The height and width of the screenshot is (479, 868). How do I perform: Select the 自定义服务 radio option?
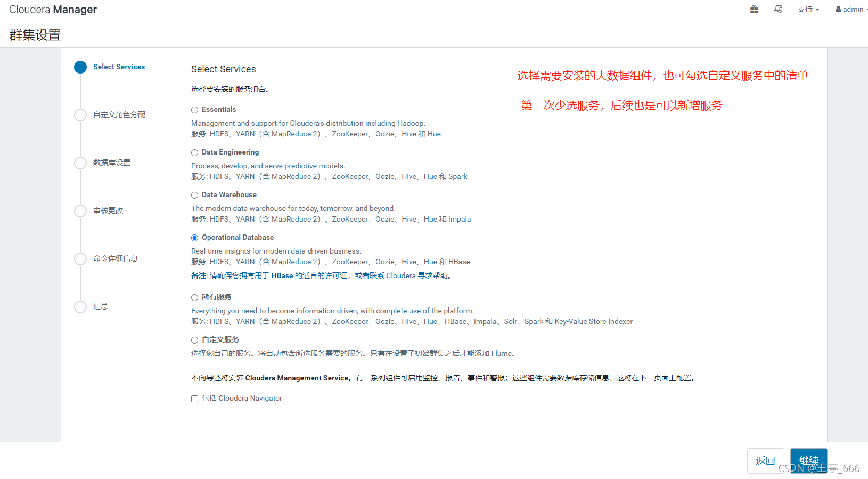point(195,340)
